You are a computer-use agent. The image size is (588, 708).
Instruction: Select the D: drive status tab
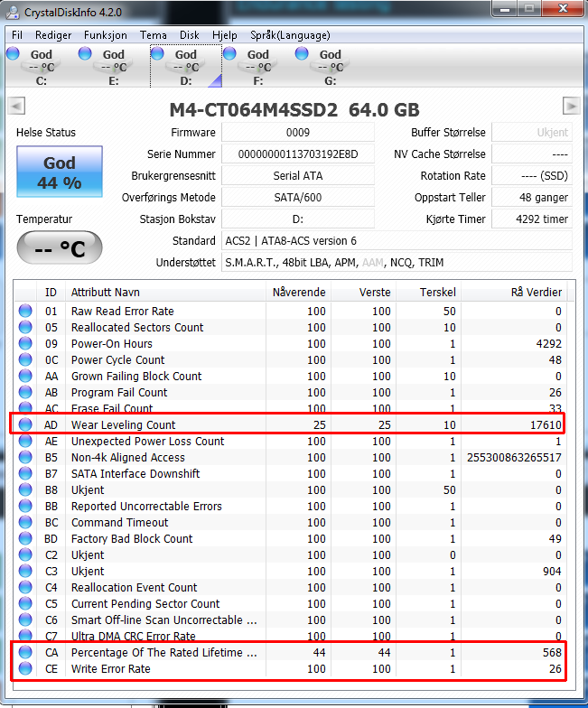tap(186, 66)
